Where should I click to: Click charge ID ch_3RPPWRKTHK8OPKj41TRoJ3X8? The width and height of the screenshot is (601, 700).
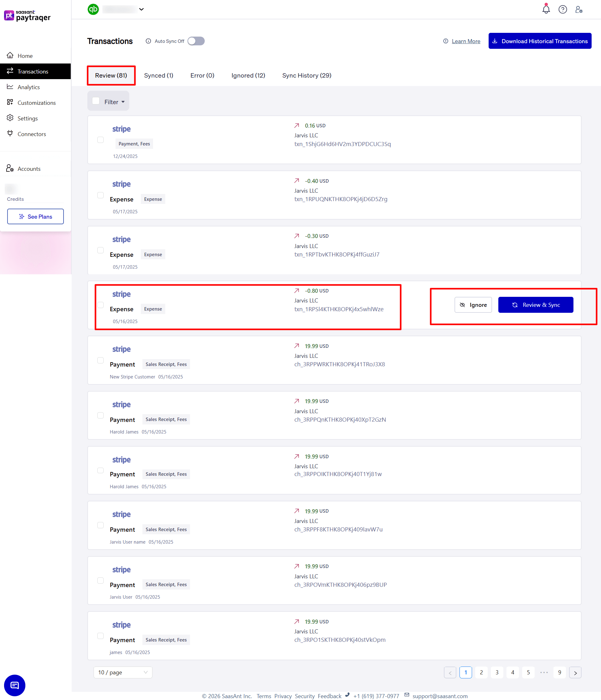pos(339,364)
